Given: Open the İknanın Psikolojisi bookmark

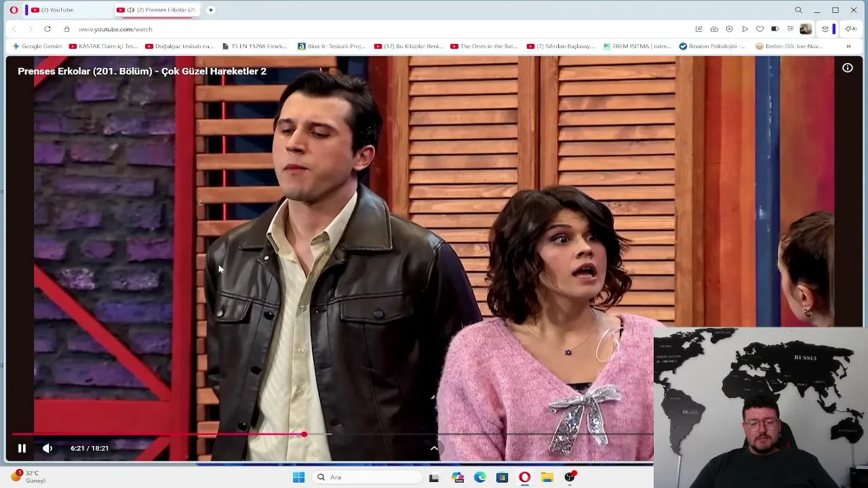Looking at the screenshot, I should 713,46.
